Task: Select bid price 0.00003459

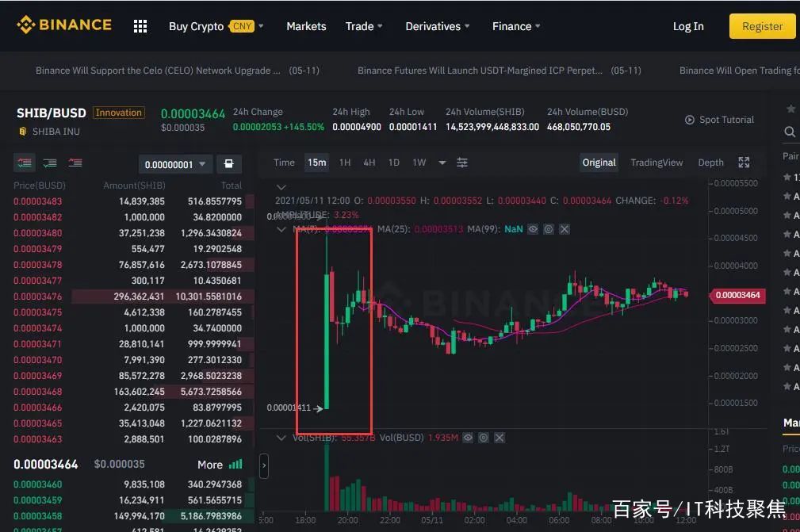Action: click(38, 500)
